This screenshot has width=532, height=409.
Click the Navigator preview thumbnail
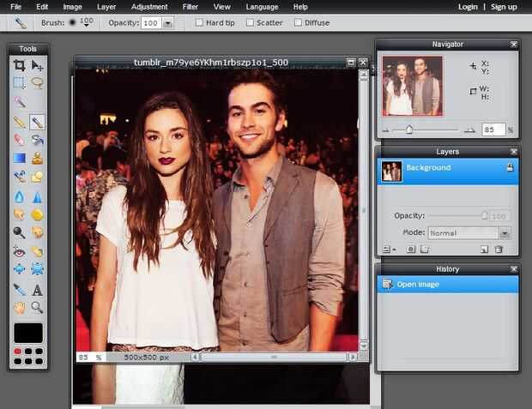point(413,86)
